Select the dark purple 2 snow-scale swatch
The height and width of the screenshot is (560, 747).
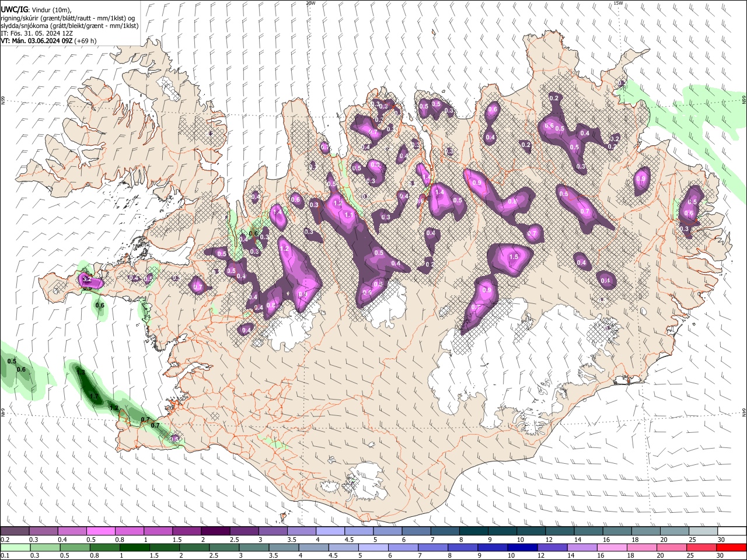[x=216, y=531]
